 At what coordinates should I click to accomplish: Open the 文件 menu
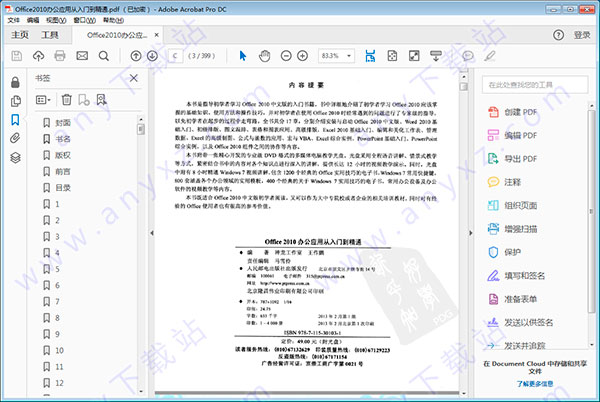[14, 20]
